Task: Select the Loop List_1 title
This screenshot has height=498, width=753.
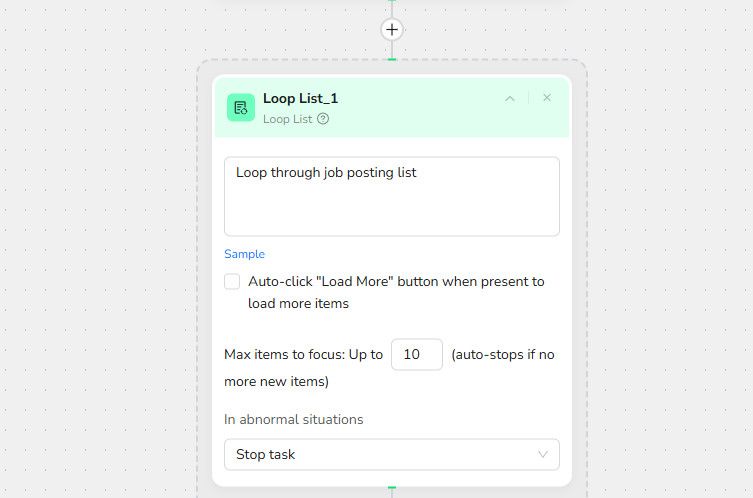Action: pos(301,98)
